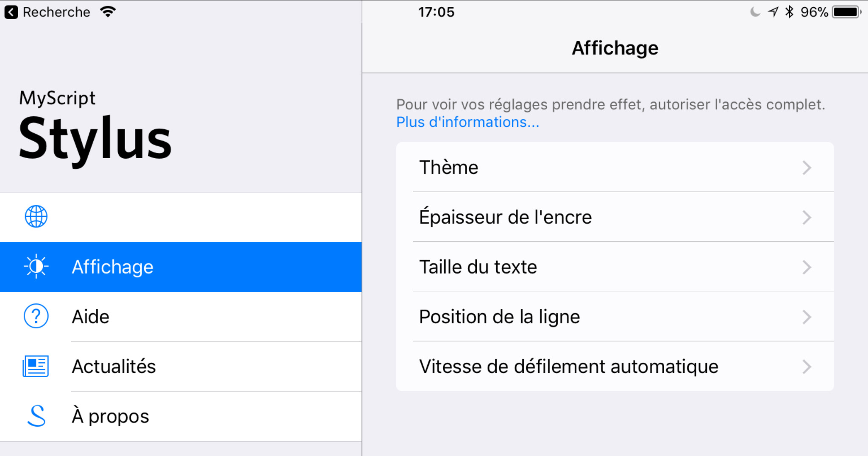Click the Actualités newspaper icon
This screenshot has height=456, width=868.
click(36, 366)
